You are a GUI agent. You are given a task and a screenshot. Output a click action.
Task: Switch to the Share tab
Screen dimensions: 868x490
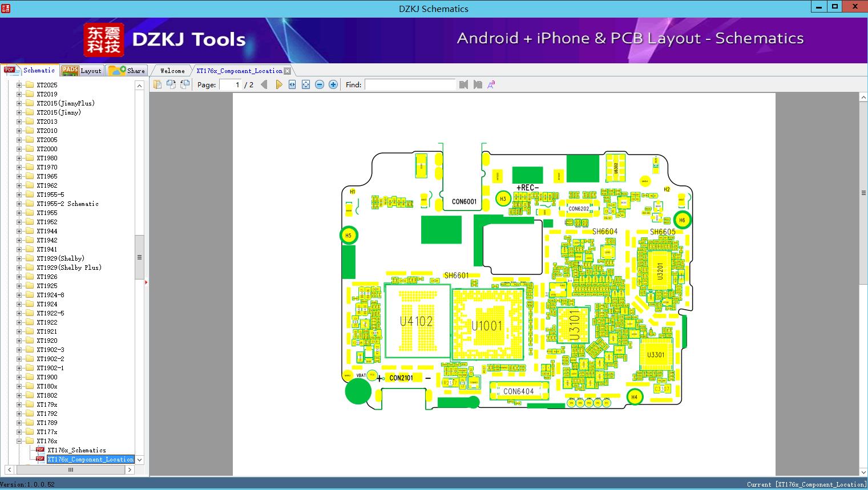click(x=127, y=71)
